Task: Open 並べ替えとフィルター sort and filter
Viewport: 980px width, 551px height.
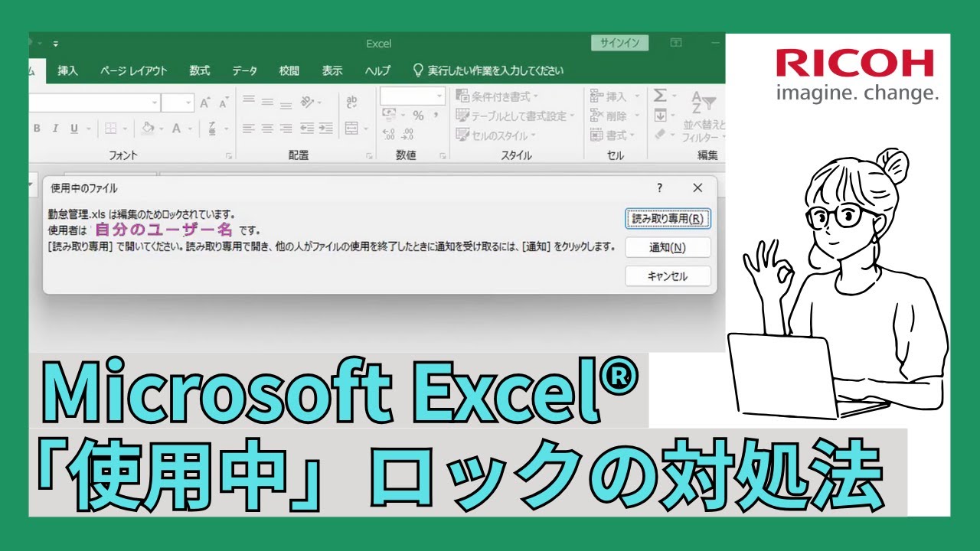Action: (705, 116)
